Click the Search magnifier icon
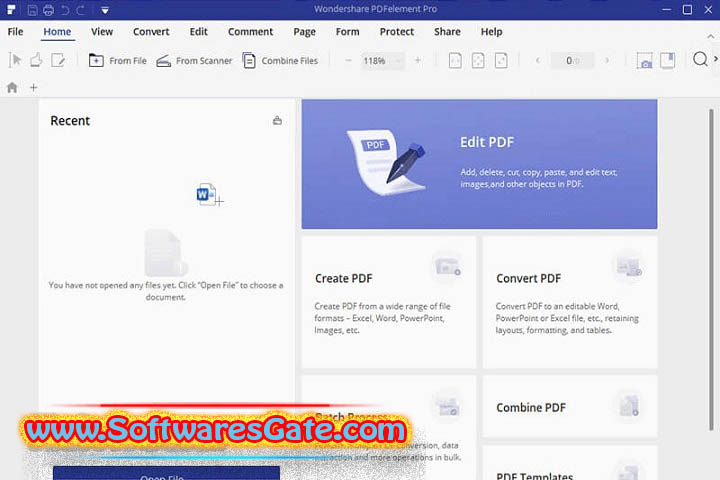Screen dimensions: 720x480 (x=700, y=59)
